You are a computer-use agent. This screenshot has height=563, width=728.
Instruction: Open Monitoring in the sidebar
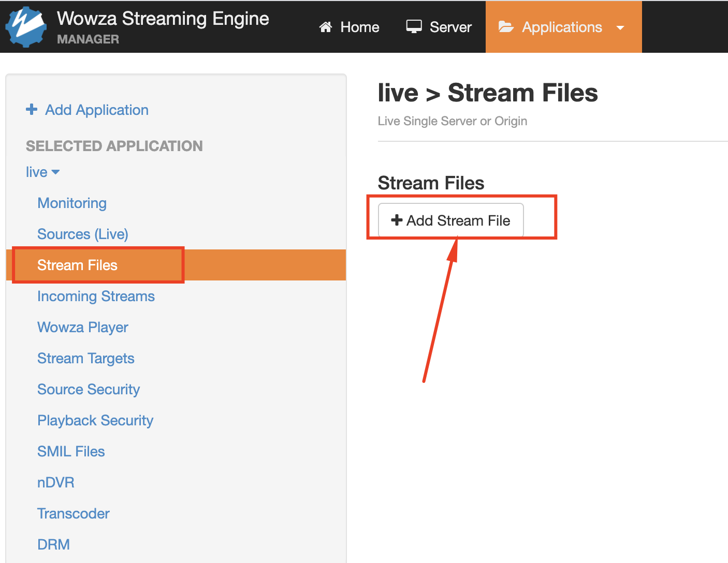72,203
